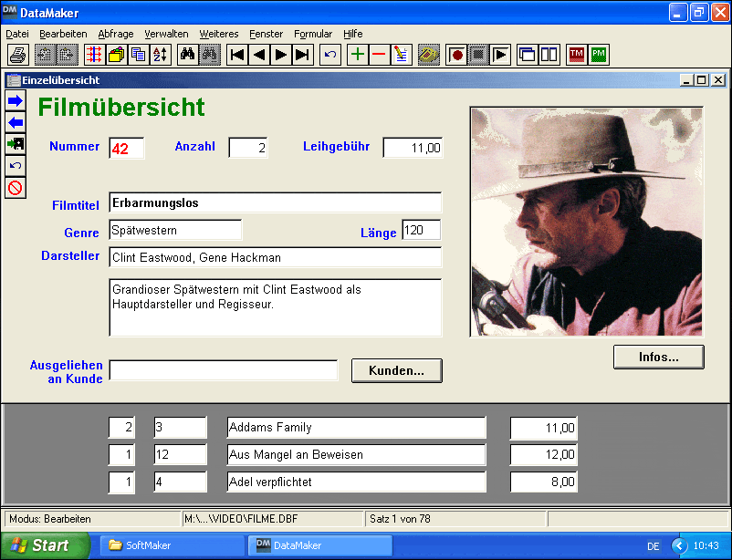
Task: Click the Filmtitel field Erbarmungslos
Action: (x=276, y=203)
